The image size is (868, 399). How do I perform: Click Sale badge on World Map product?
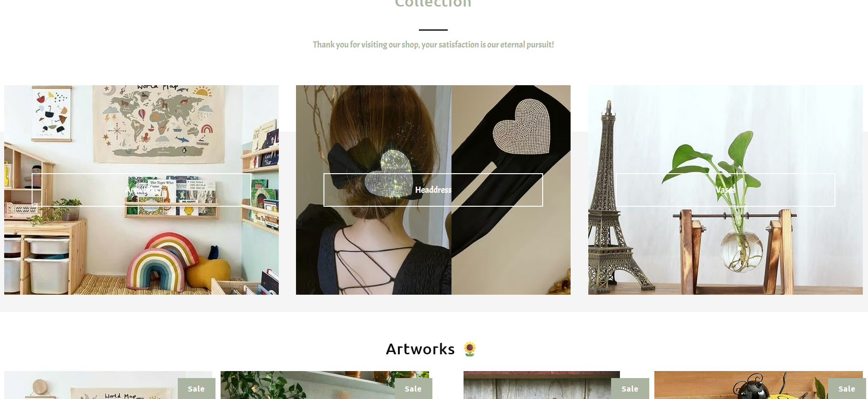(196, 389)
